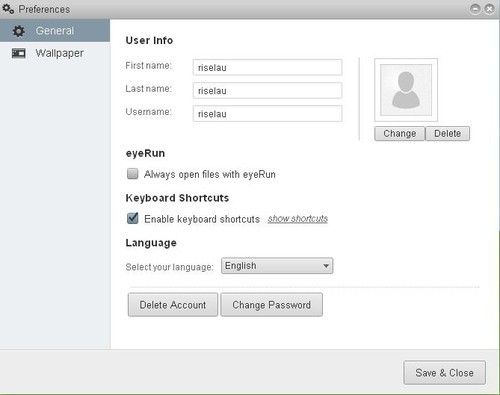Viewport: 500px width, 395px height.
Task: Click the General gear icon in sidebar
Action: point(19,31)
